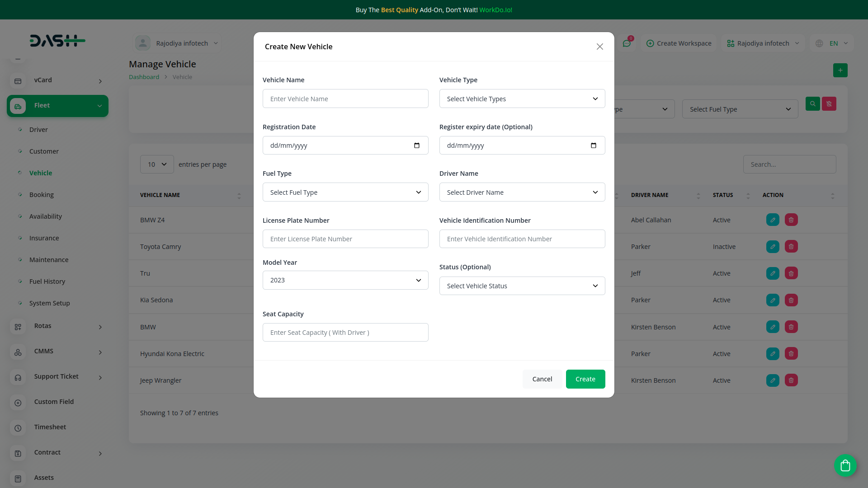
Task: Open the Select Vehicle Types dropdown
Action: [522, 99]
